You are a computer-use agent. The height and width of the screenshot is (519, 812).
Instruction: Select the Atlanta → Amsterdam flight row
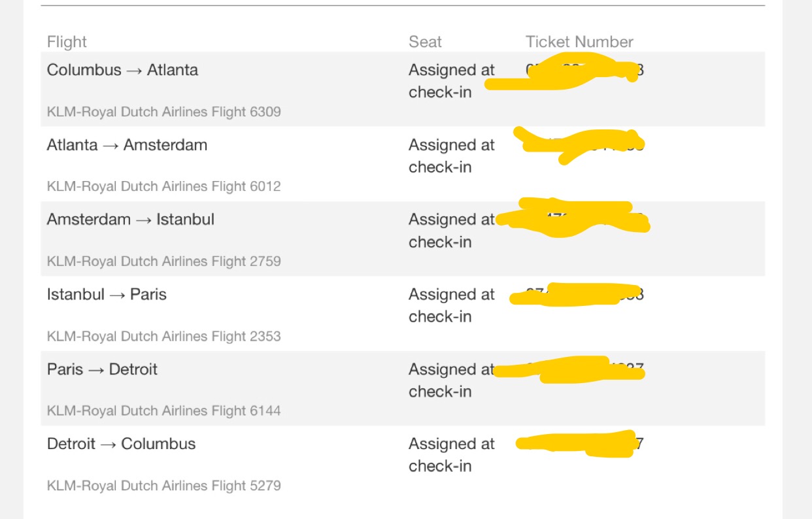pyautogui.click(x=403, y=164)
